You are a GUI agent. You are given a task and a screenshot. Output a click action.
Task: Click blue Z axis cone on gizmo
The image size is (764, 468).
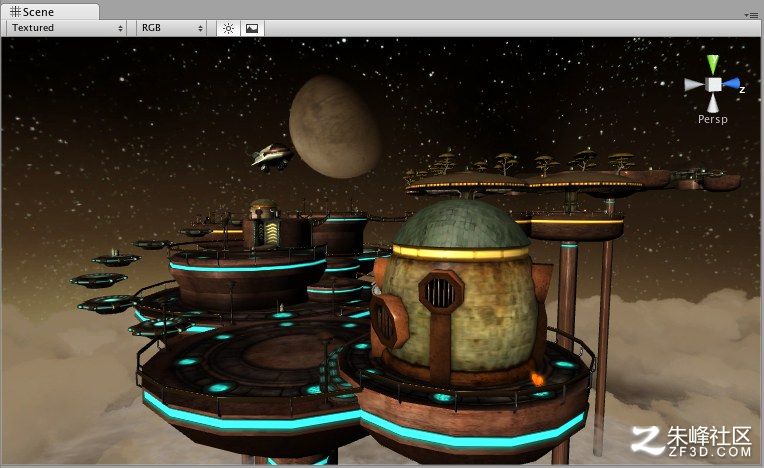[731, 84]
